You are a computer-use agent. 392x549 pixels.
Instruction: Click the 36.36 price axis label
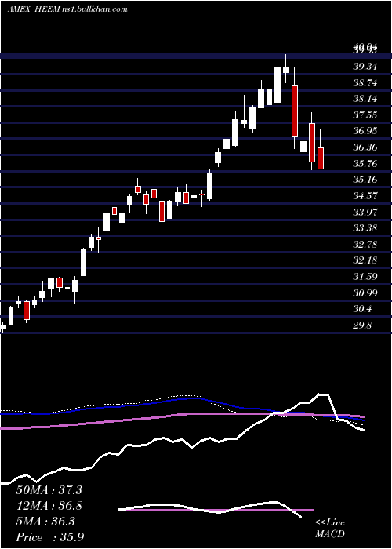coord(365,147)
